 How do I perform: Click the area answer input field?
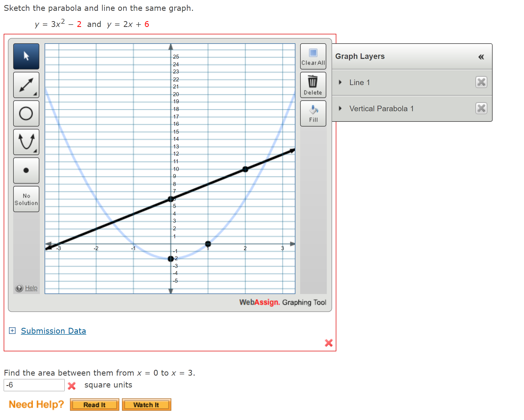pyautogui.click(x=34, y=385)
